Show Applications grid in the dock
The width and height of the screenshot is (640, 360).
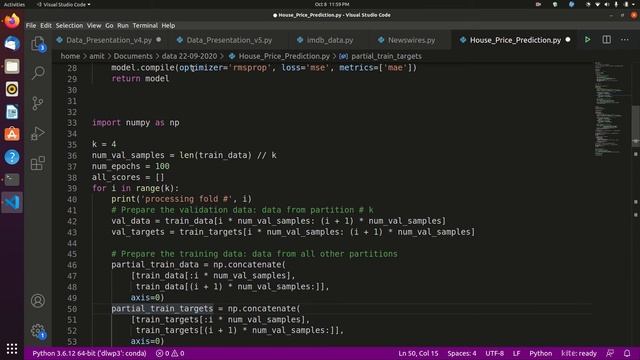(x=12, y=349)
